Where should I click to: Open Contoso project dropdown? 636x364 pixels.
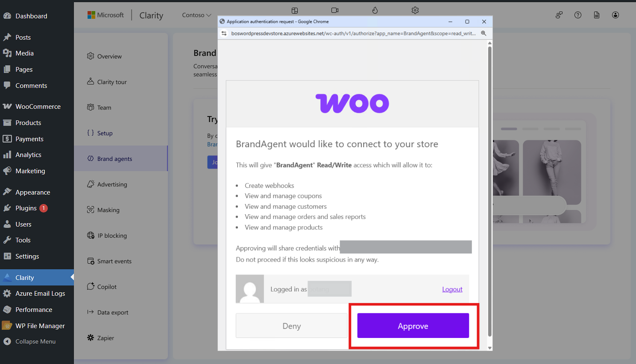196,15
